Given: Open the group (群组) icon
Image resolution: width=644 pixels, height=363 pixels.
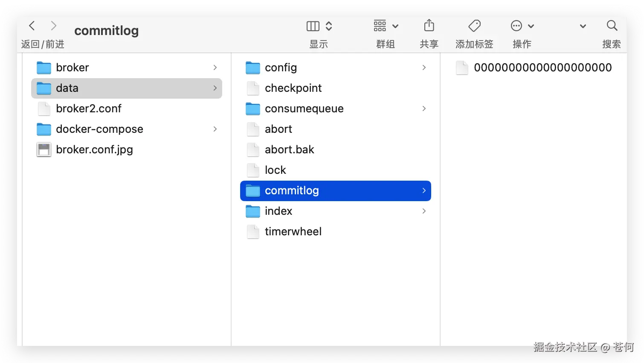Looking at the screenshot, I should coord(379,26).
